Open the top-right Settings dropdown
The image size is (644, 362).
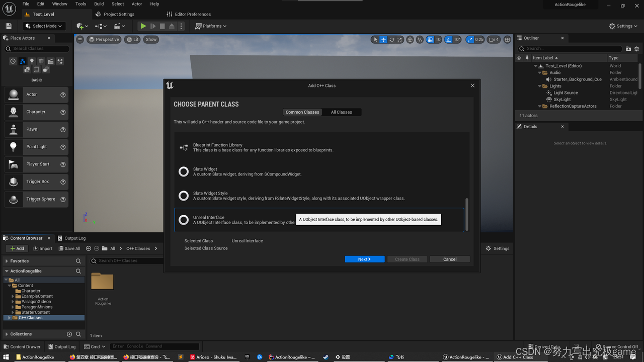pos(624,26)
